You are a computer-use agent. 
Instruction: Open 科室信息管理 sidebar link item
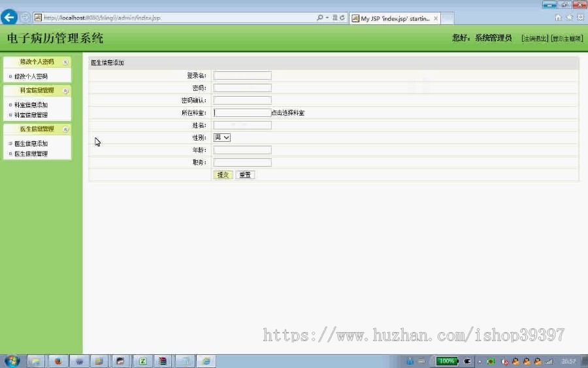[31, 115]
